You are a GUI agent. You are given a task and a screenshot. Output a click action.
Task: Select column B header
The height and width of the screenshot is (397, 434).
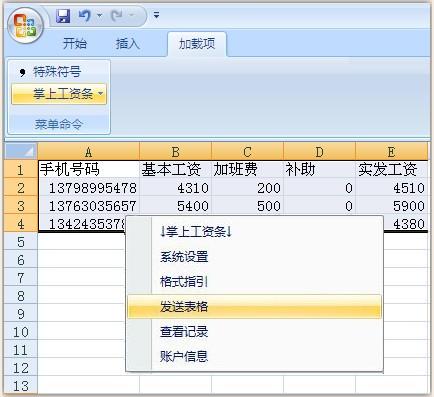click(175, 152)
